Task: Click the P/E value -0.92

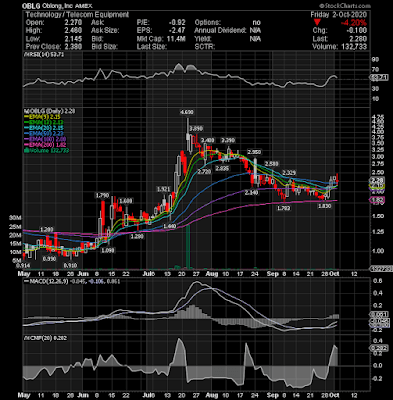Action: point(177,23)
